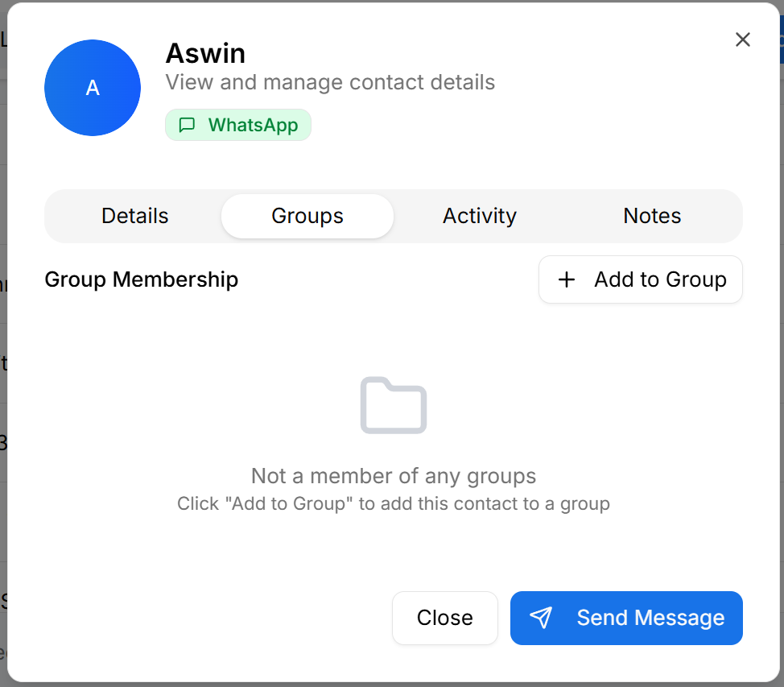
Task: Select the Groups tab
Action: (307, 216)
